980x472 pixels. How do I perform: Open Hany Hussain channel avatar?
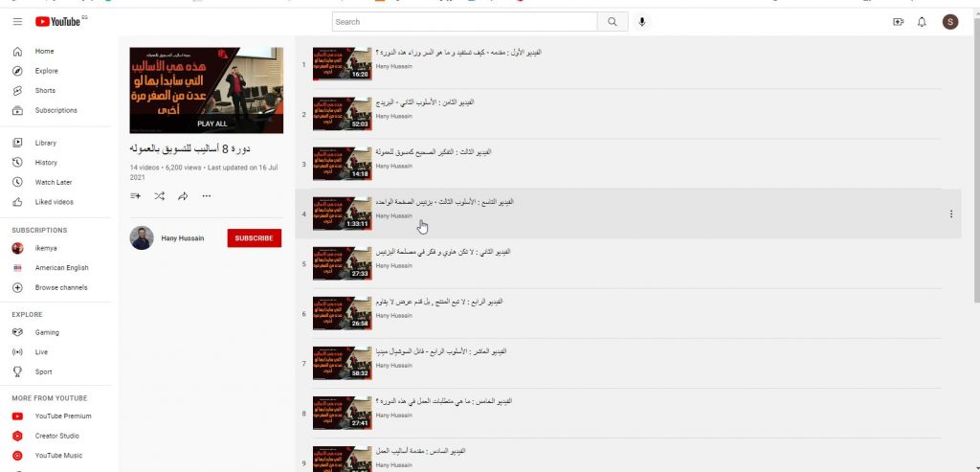[142, 238]
